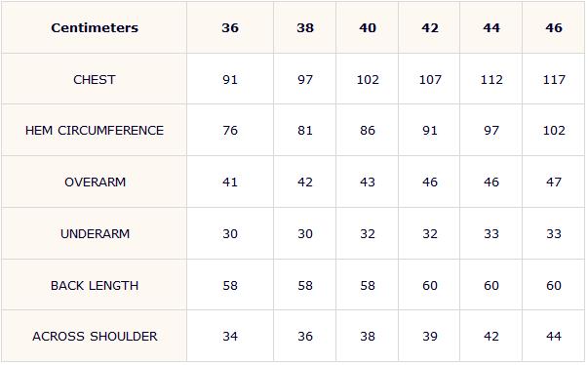
Task: Click chest value 107 for size 42
Action: coord(430,79)
